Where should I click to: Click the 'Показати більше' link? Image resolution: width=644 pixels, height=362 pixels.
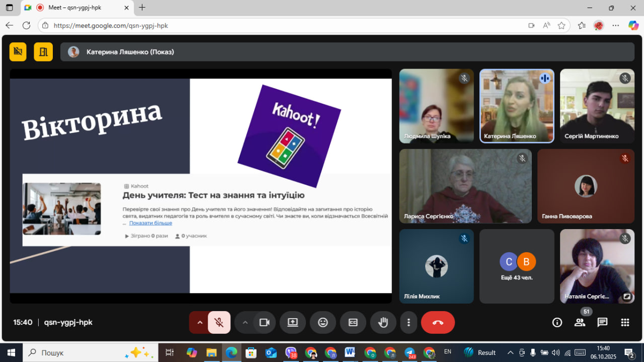point(150,223)
